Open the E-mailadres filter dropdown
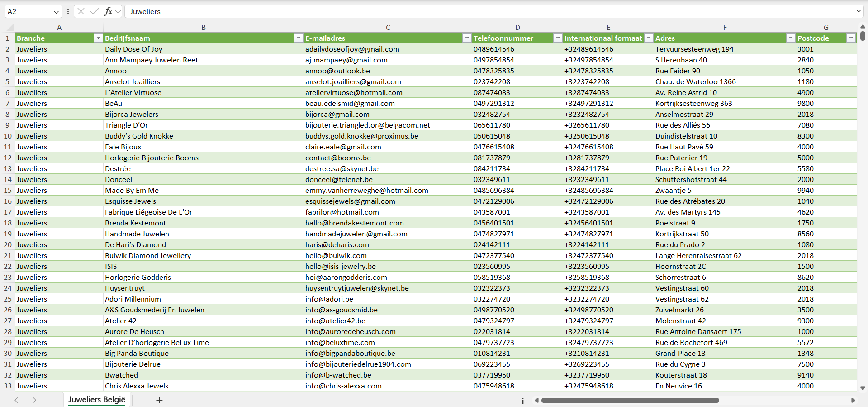Screen dimensions: 868x407 [466, 38]
